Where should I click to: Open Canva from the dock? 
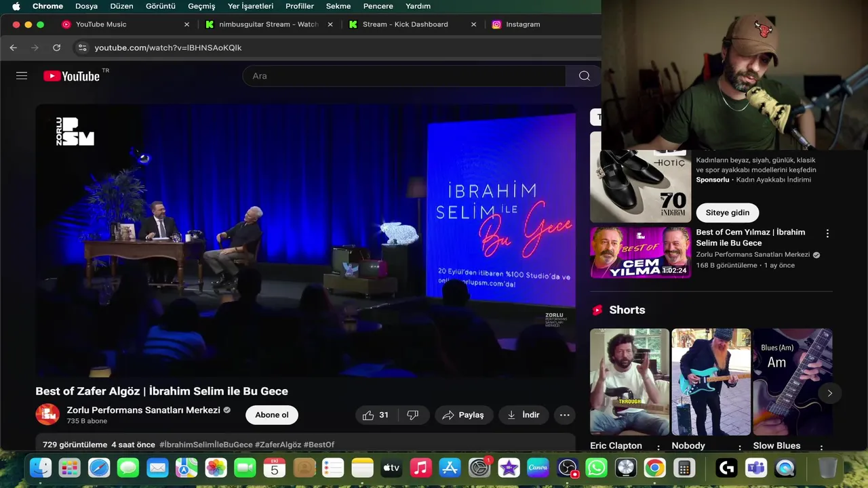538,468
